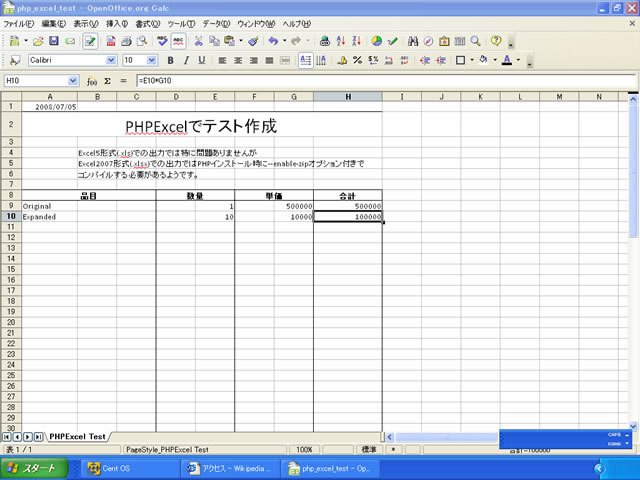Select the PHPExcel Test sheet tab
This screenshot has width=640, height=480.
coord(77,437)
